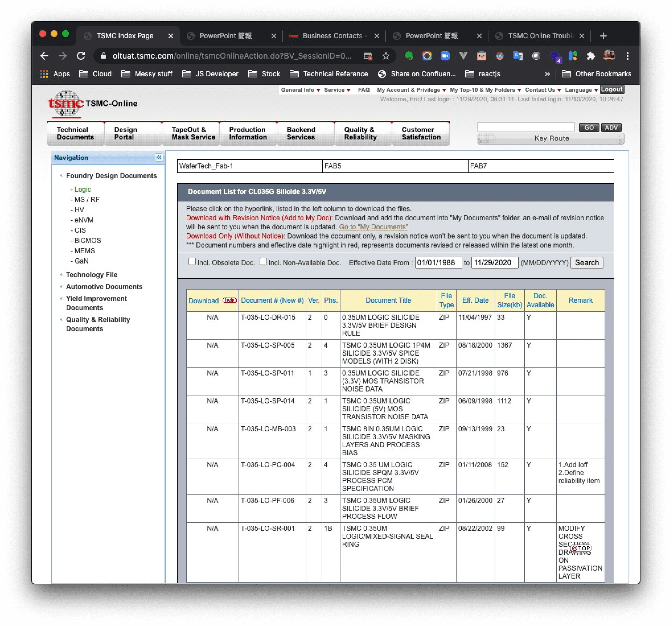672x626 pixels.
Task: Click the red help icon beside Download
Action: (x=229, y=300)
